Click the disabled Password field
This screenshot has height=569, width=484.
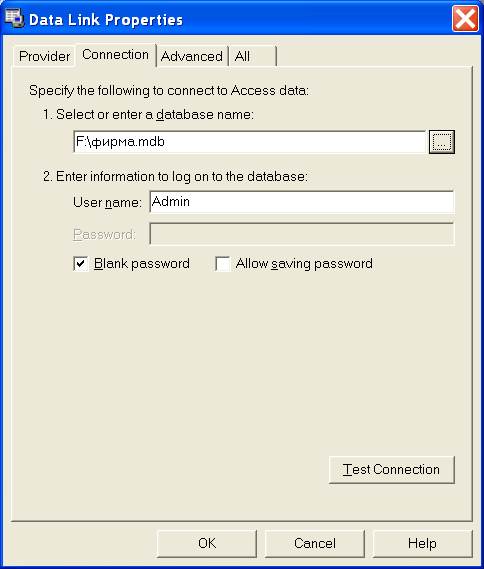(302, 234)
